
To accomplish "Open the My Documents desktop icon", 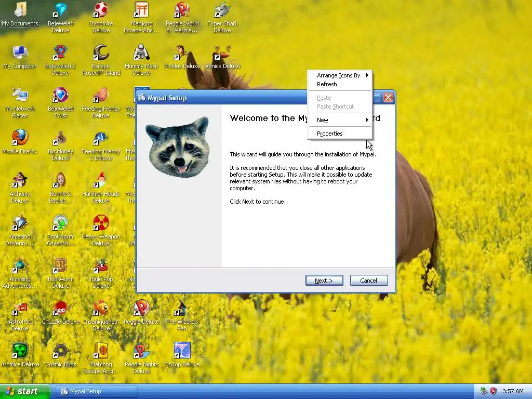I will pyautogui.click(x=20, y=15).
